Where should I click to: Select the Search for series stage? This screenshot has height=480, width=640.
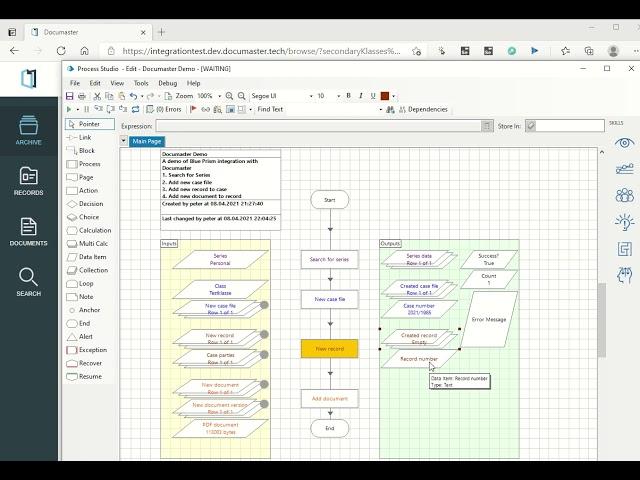(x=329, y=259)
